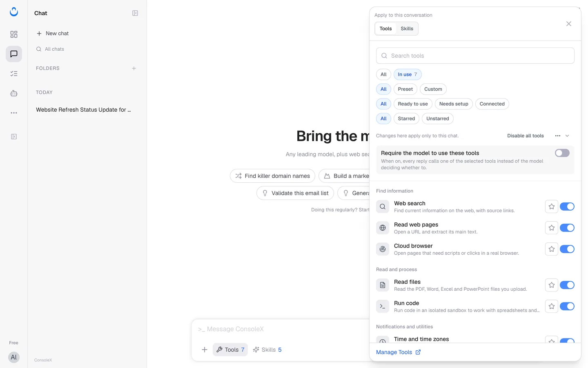Click the Validate this email list suggestion

(x=295, y=193)
